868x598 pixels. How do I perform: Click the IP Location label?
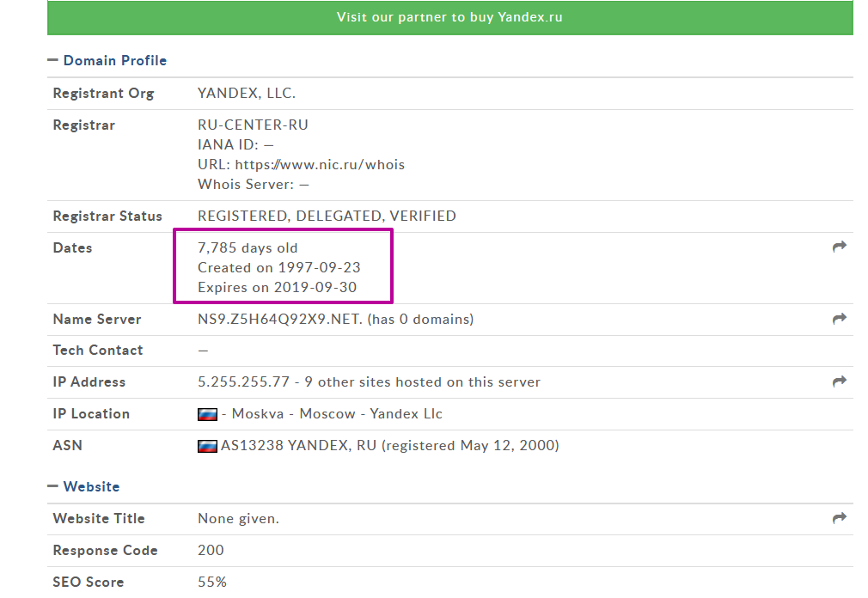tap(91, 414)
